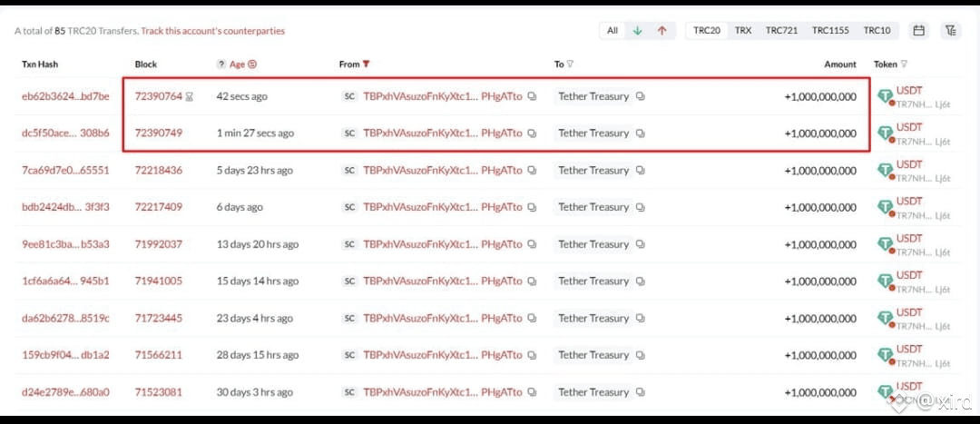The width and height of the screenshot is (980, 424).
Task: Open transaction hash 9ee81c3ba...b53a3
Action: click(x=65, y=244)
